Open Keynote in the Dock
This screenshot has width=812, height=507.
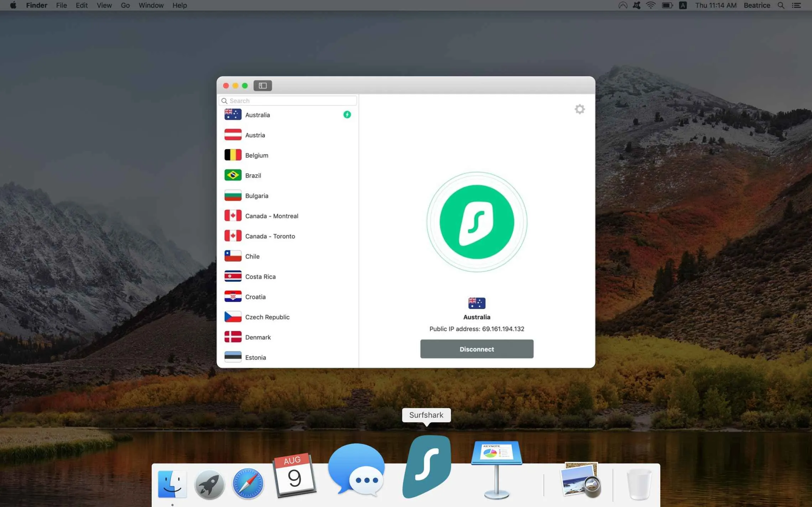(x=496, y=469)
